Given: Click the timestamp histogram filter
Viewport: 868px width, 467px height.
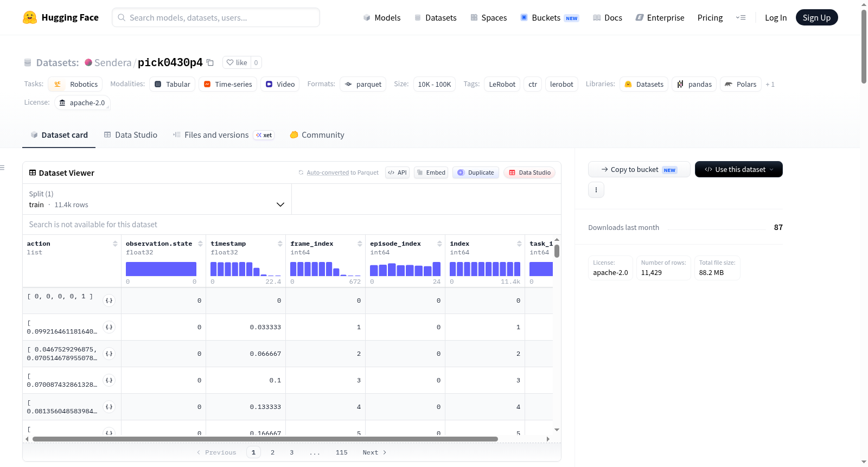Looking at the screenshot, I should [x=246, y=269].
